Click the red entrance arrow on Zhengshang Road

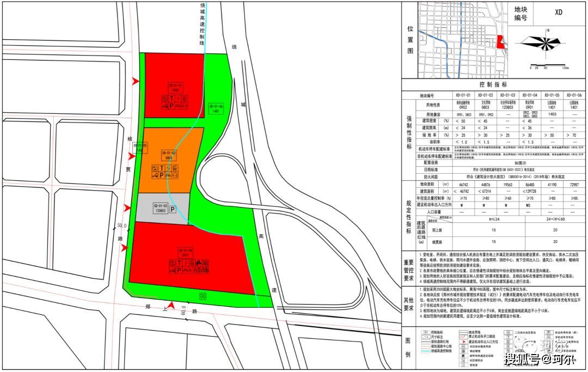click(173, 307)
